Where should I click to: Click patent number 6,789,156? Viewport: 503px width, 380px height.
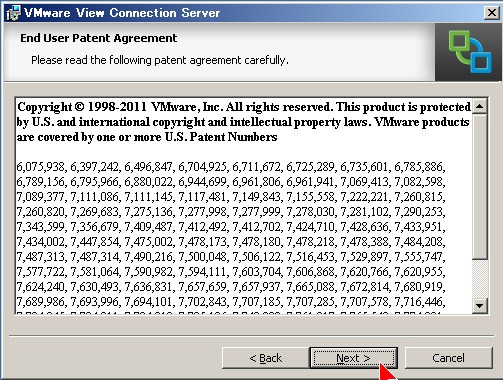(42, 182)
